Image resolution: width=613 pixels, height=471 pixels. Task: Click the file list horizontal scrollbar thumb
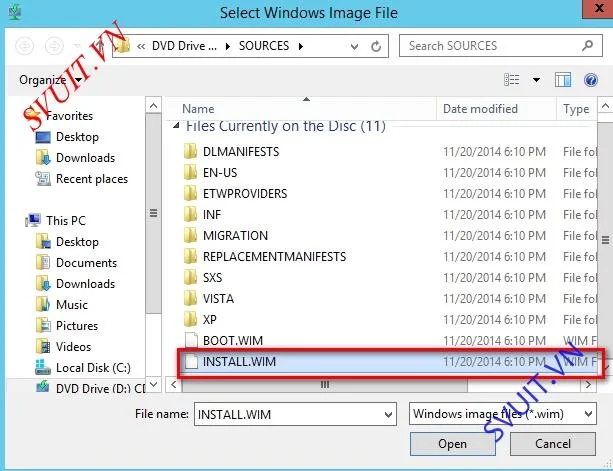(x=324, y=385)
